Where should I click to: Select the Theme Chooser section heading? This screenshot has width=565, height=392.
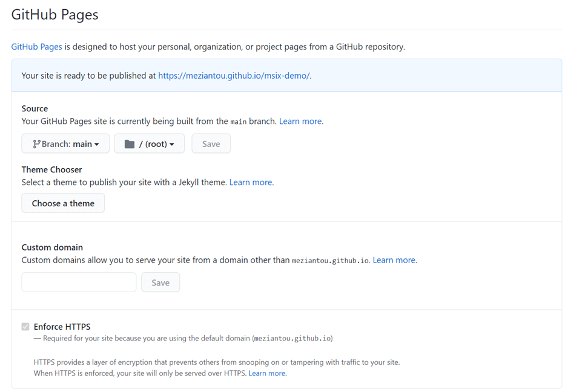(51, 169)
